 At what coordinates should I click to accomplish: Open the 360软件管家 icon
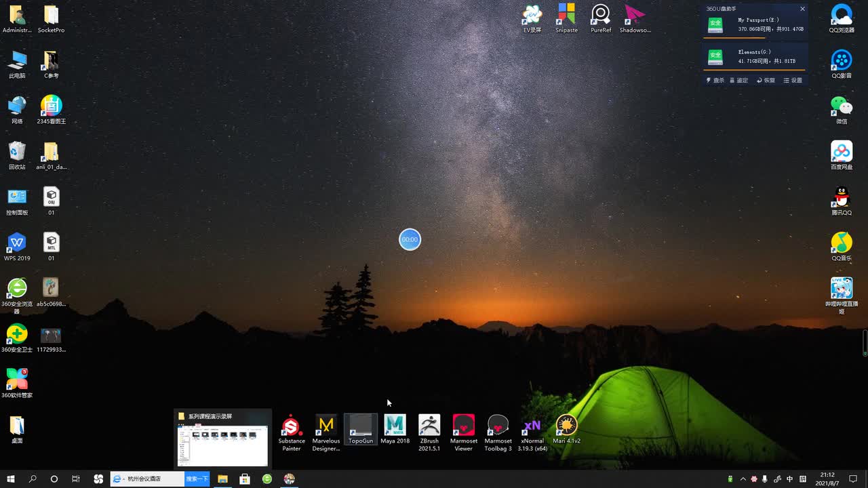[17, 384]
